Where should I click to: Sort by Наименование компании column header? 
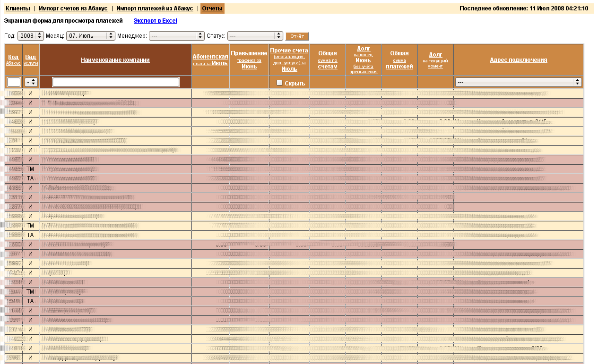click(115, 60)
